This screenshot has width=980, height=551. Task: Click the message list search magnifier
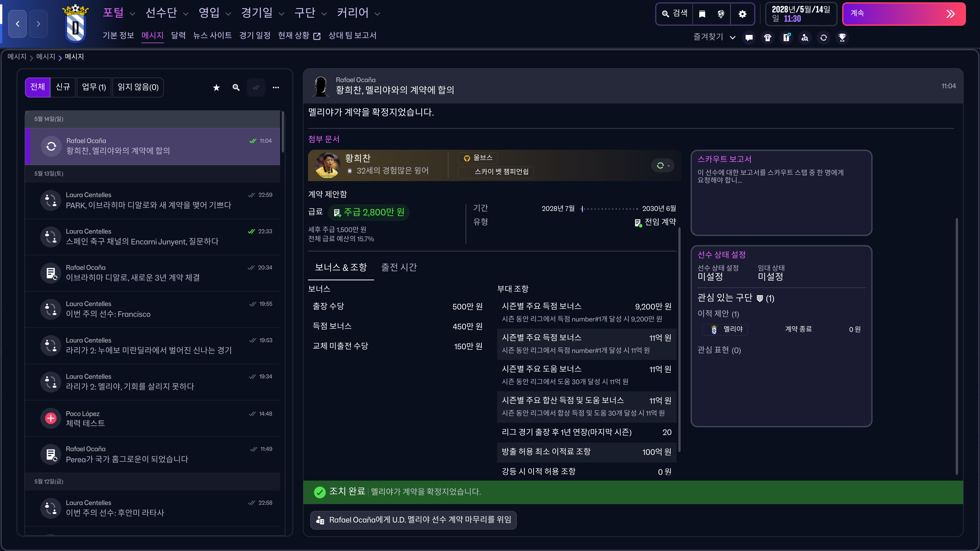(x=236, y=88)
